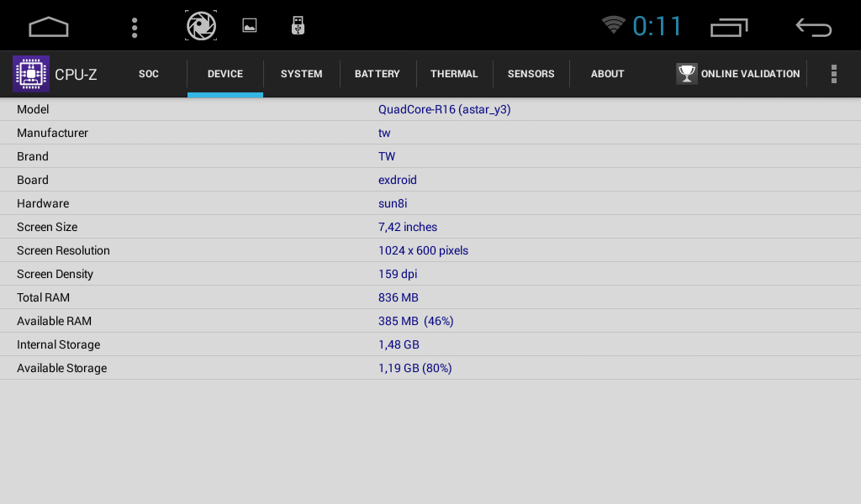
Task: Tap the camera shutter screenshot icon
Action: pos(201,26)
